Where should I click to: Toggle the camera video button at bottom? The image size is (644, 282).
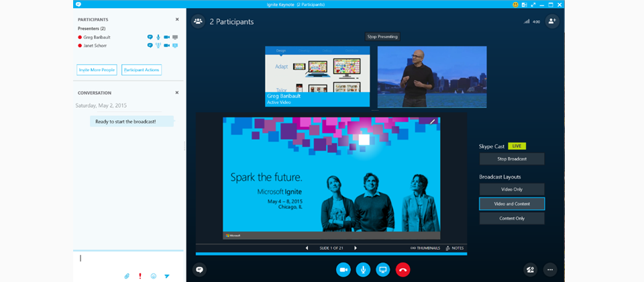(343, 270)
